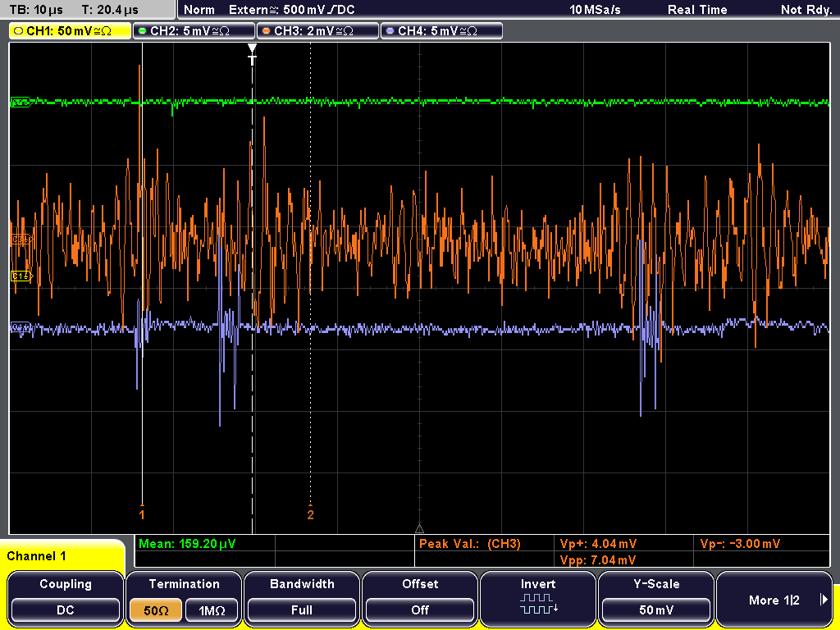The height and width of the screenshot is (630, 840).
Task: Toggle the Offset Off setting
Action: pos(420,598)
